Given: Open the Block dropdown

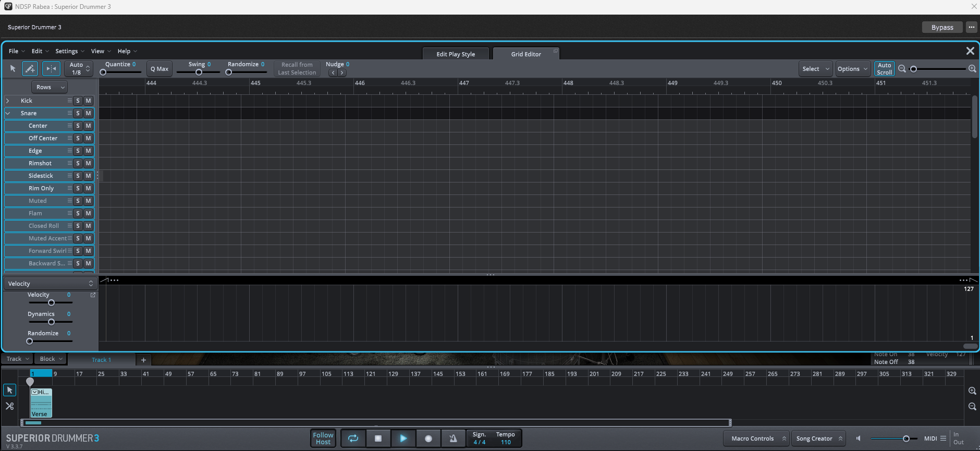Looking at the screenshot, I should 51,359.
